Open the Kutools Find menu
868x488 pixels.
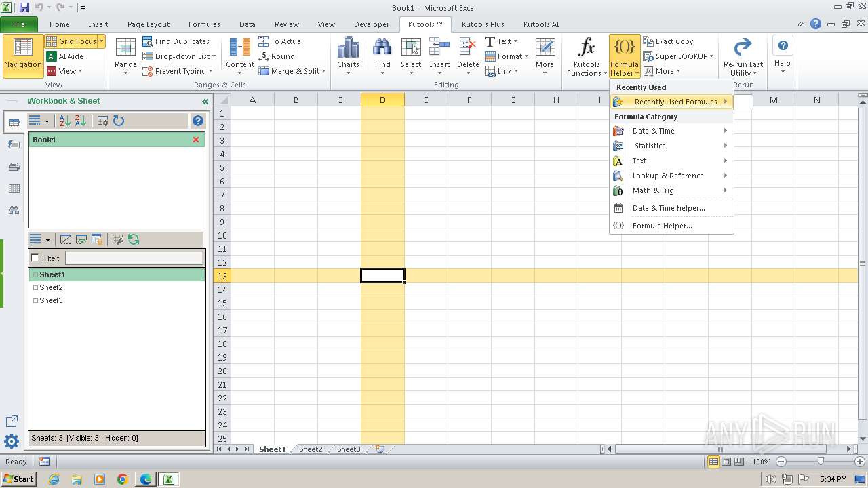click(382, 56)
